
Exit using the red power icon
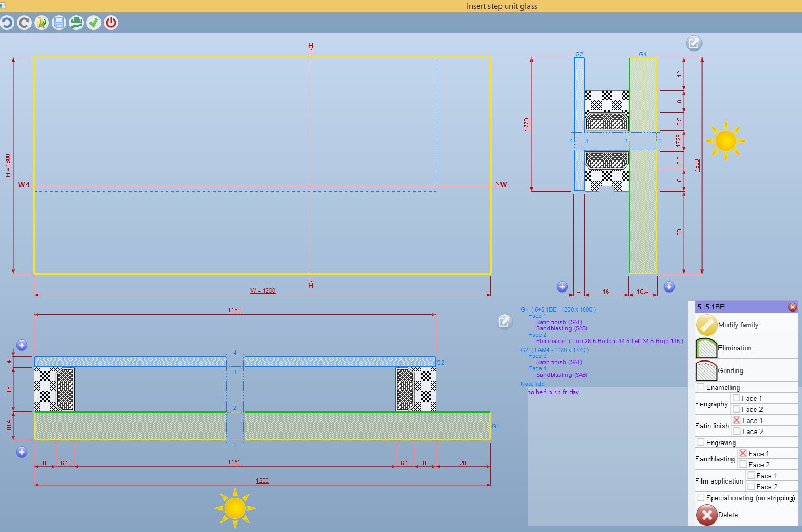tap(111, 23)
